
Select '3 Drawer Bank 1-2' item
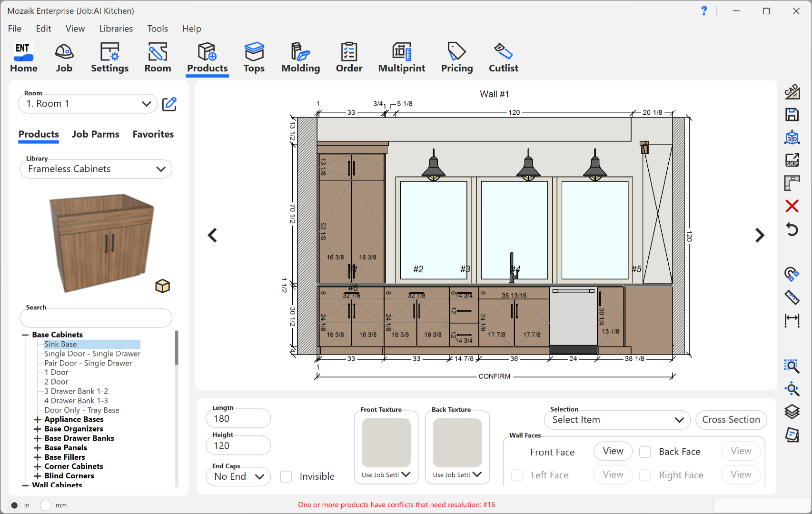[x=76, y=391]
